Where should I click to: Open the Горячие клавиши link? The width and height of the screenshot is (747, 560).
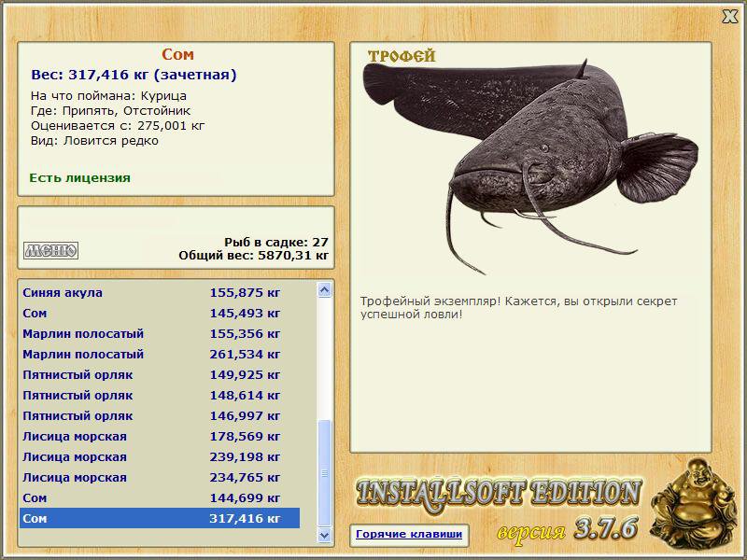(x=409, y=534)
